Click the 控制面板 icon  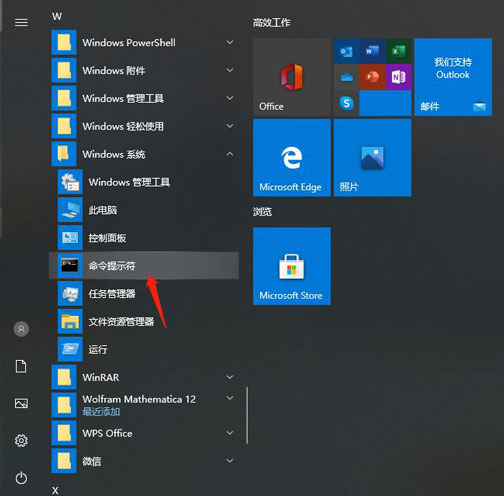pos(70,238)
